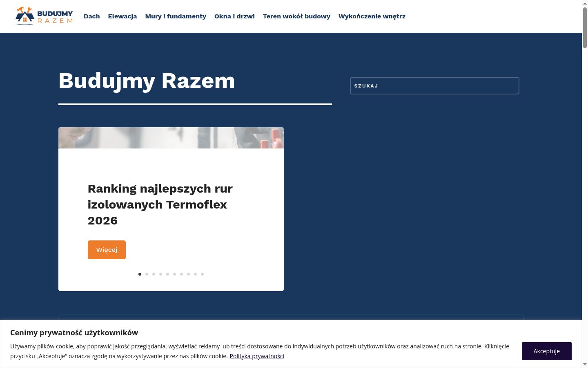
Task: Select the third carousel dot
Action: [x=154, y=274]
